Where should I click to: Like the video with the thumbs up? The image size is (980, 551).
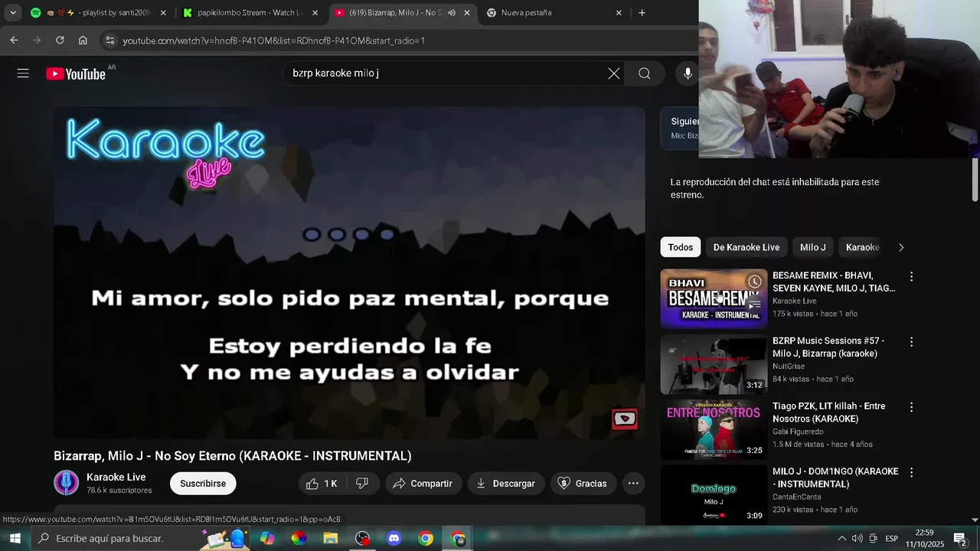pos(322,484)
